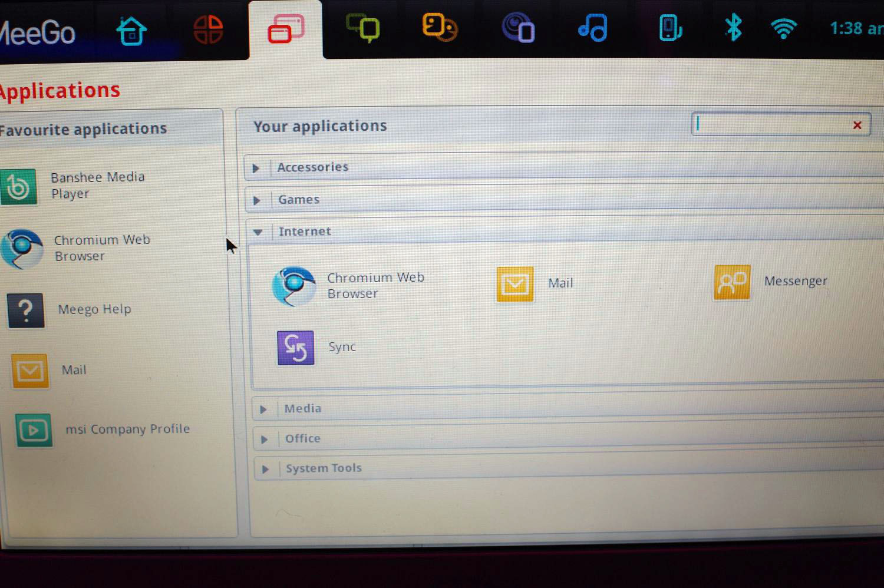Click the Mail label under Internet

pos(560,283)
